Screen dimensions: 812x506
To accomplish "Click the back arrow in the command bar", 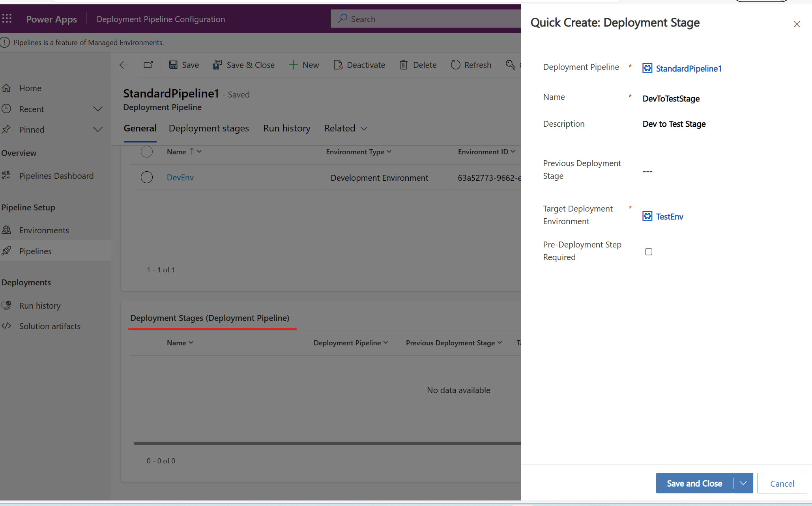I will [x=123, y=65].
